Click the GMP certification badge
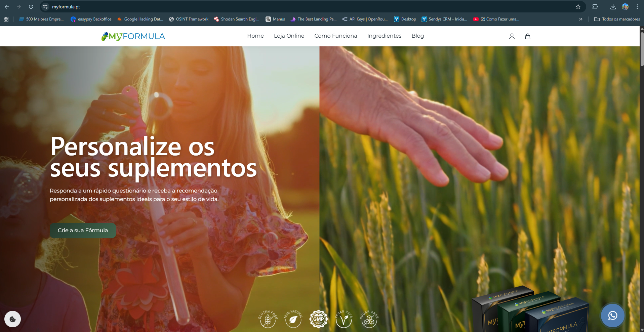The image size is (644, 332). click(318, 319)
